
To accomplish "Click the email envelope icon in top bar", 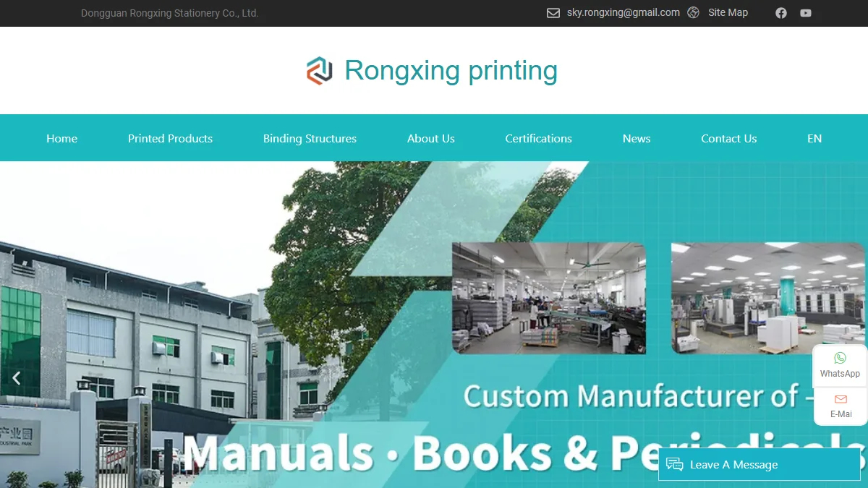I will coord(553,13).
